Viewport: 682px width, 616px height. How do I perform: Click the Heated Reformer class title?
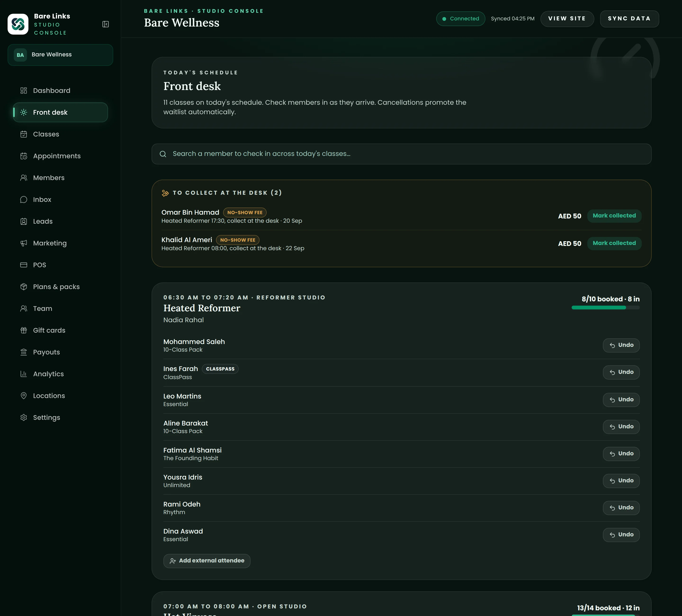202,308
